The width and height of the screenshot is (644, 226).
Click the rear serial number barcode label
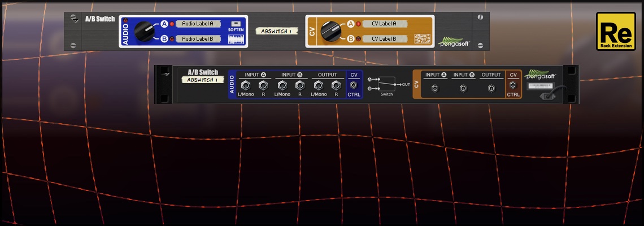click(x=541, y=86)
